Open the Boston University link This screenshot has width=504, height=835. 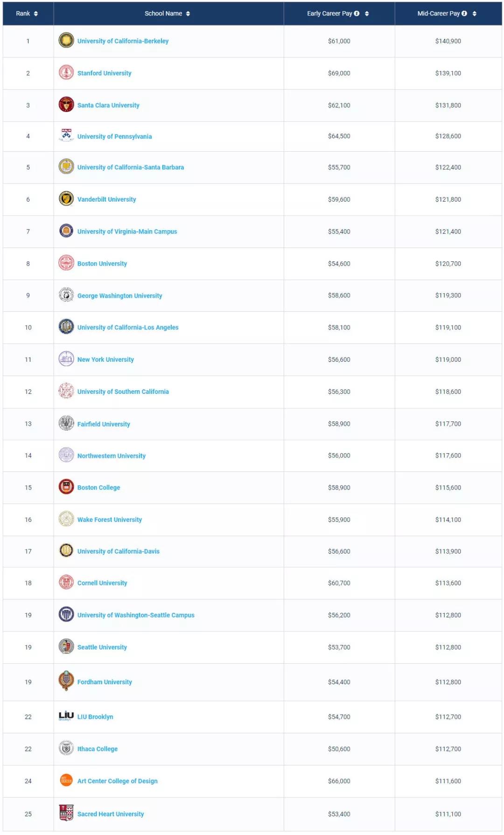102,264
